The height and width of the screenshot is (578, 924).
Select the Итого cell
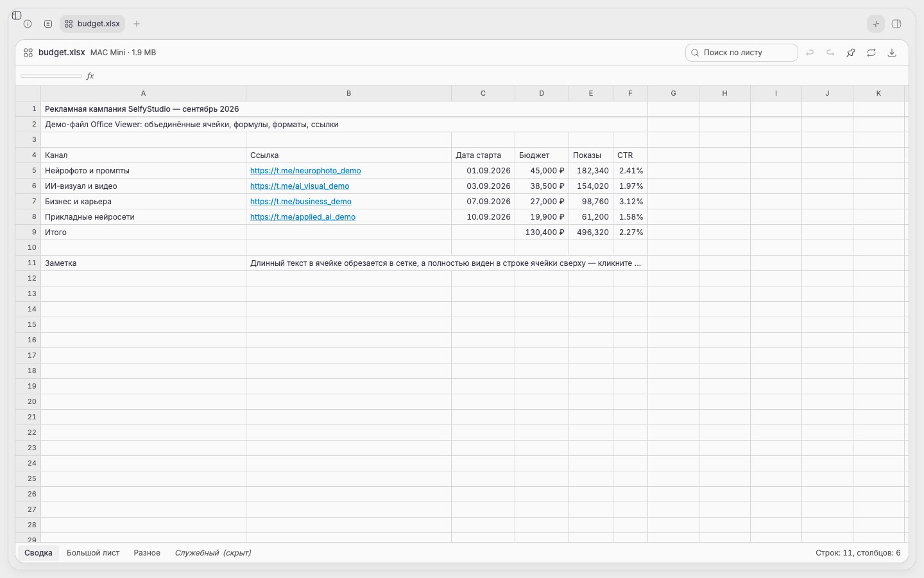coord(144,232)
